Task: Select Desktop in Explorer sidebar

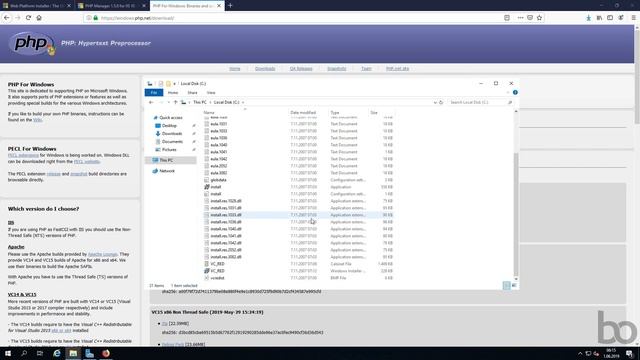Action: (169, 126)
